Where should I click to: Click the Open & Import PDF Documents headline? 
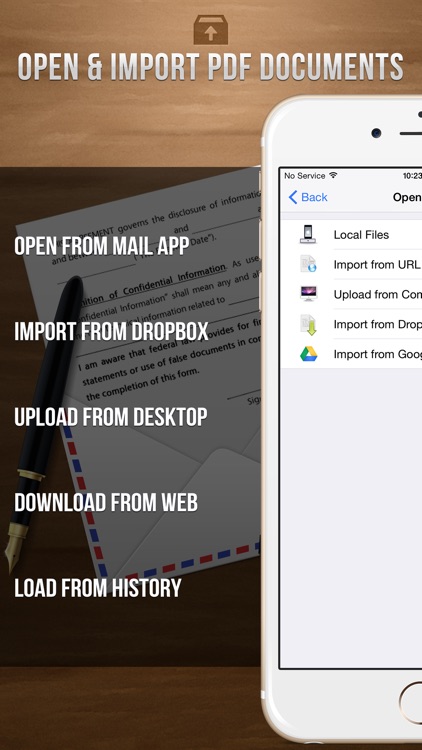tap(211, 67)
